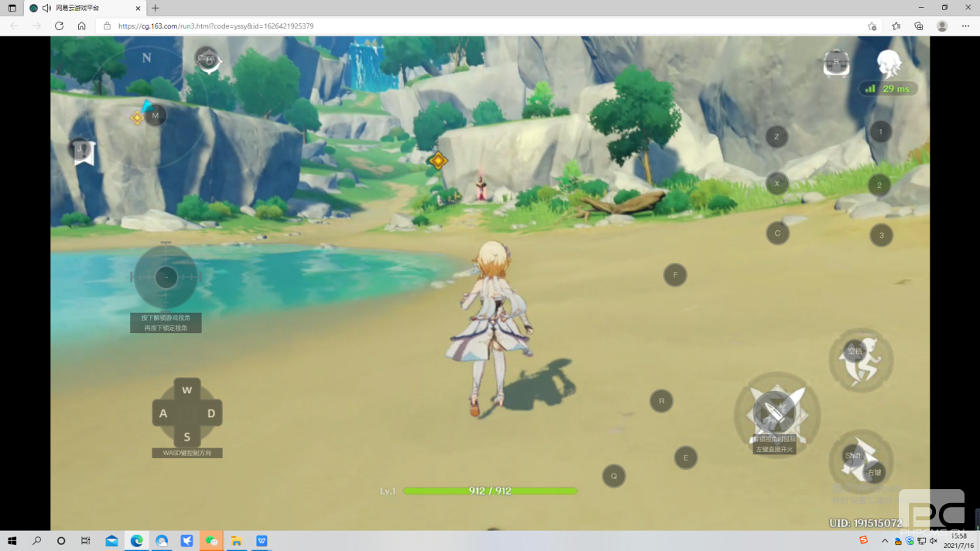Screen dimensions: 980x551
Task: Open WeChat from the taskbar
Action: click(x=211, y=541)
